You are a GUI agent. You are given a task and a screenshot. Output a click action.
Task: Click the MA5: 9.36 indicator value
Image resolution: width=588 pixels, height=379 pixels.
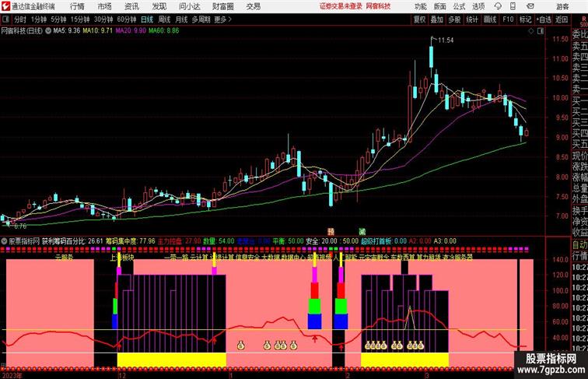point(66,31)
